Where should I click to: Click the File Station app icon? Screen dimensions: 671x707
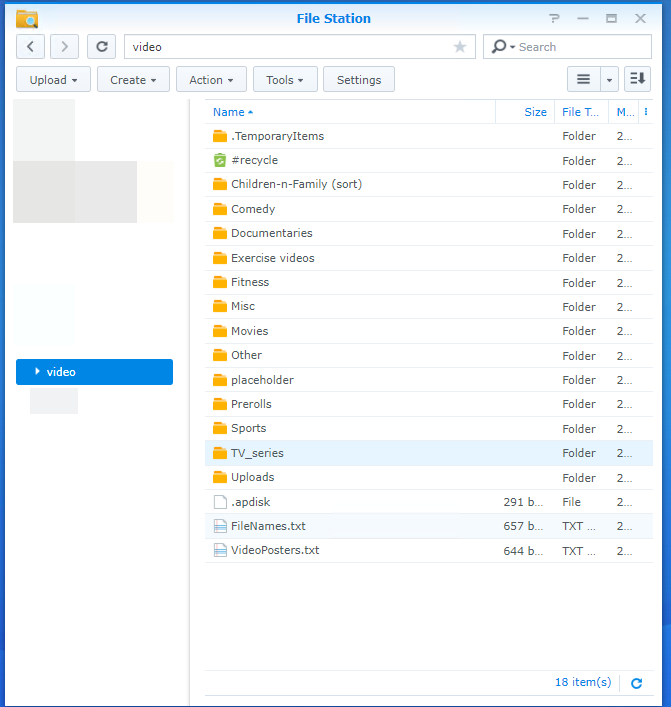tap(27, 19)
